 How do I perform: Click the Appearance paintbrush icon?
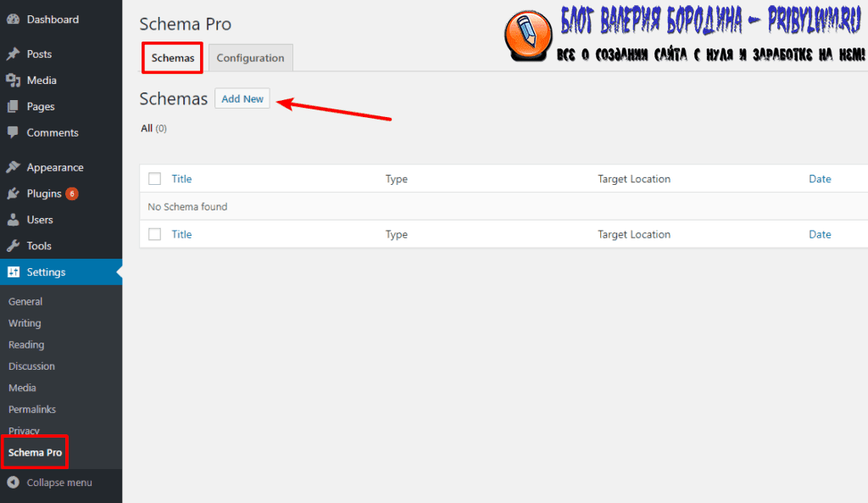click(13, 167)
